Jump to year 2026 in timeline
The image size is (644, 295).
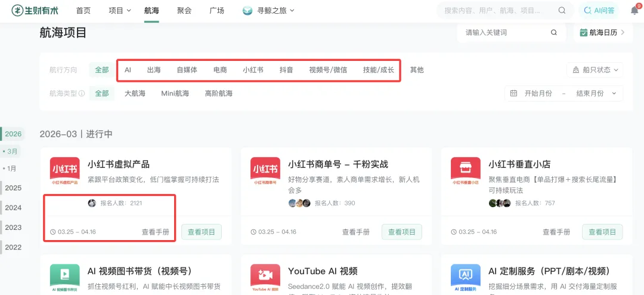coord(13,134)
